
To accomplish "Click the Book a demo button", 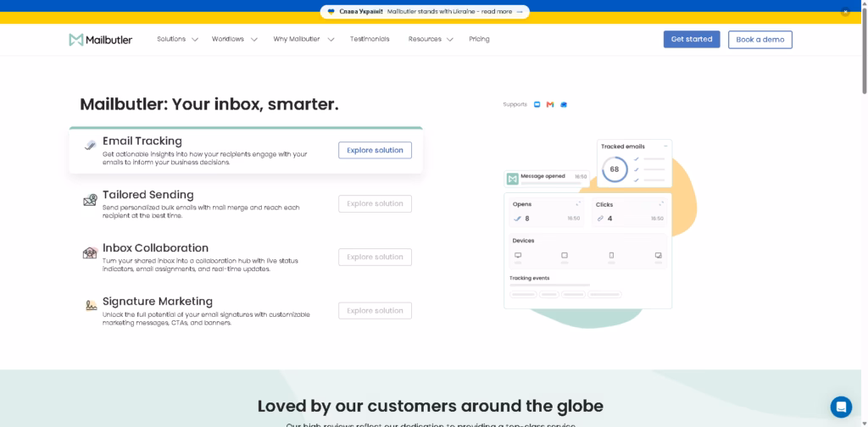I will [760, 40].
